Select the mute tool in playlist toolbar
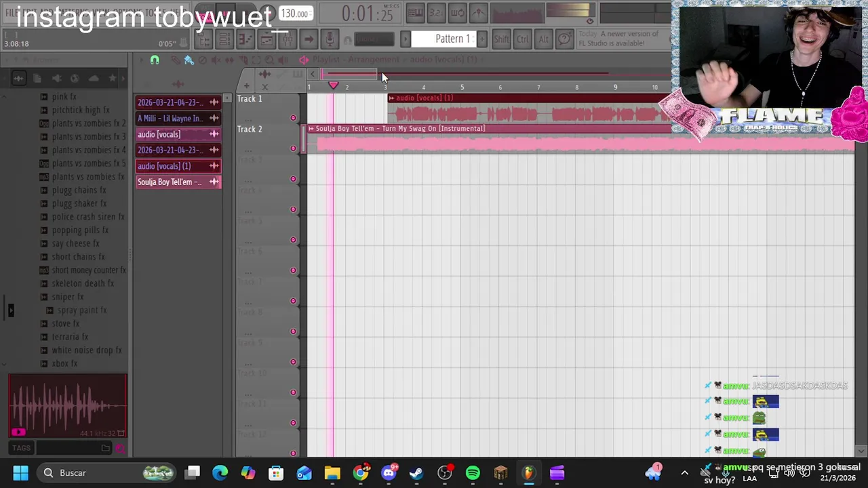 [216, 60]
